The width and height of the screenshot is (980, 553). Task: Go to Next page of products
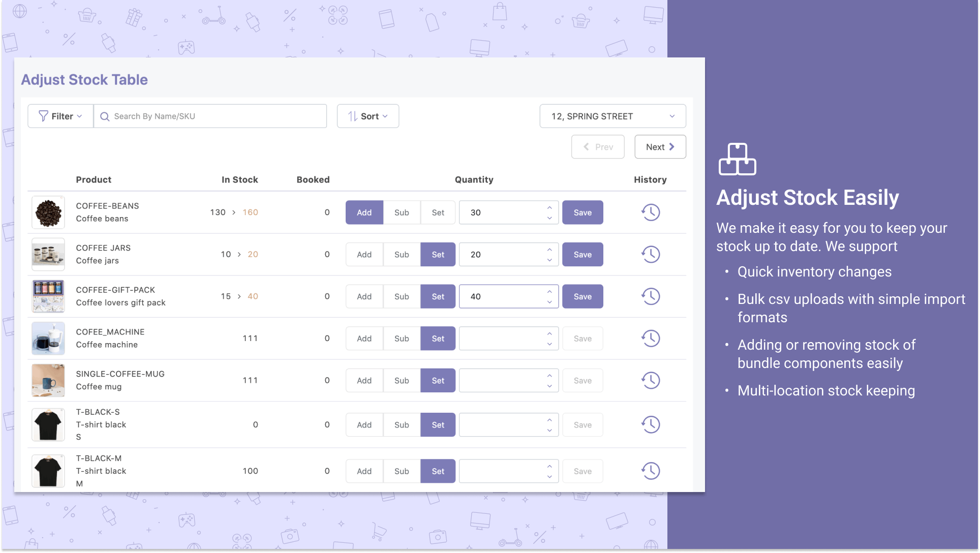(x=660, y=147)
